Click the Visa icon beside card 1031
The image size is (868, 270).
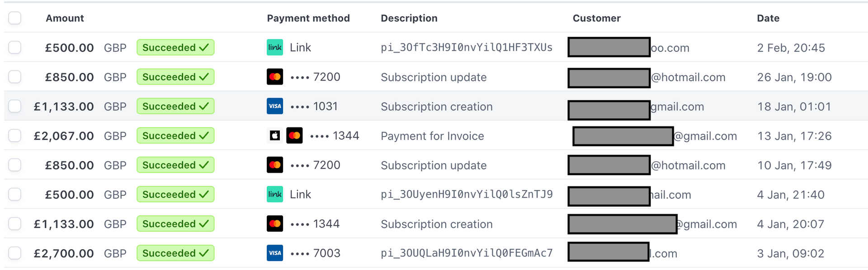(x=275, y=106)
